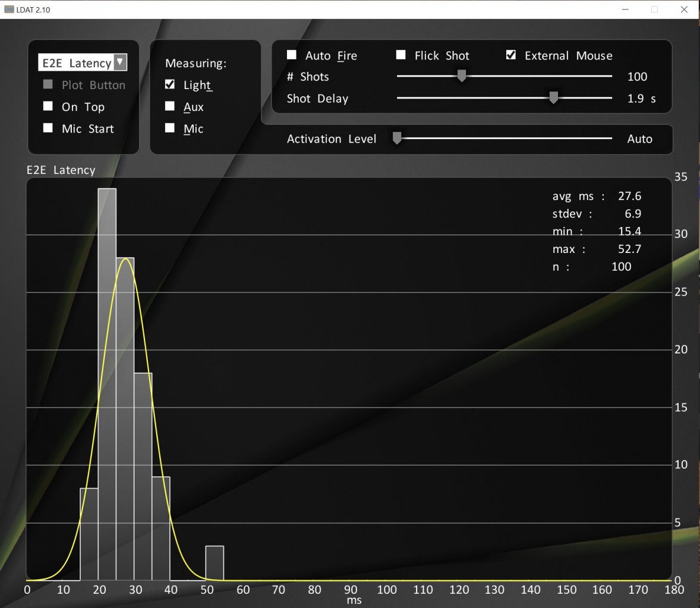
Task: Click the n value 100 in stats
Action: (621, 267)
